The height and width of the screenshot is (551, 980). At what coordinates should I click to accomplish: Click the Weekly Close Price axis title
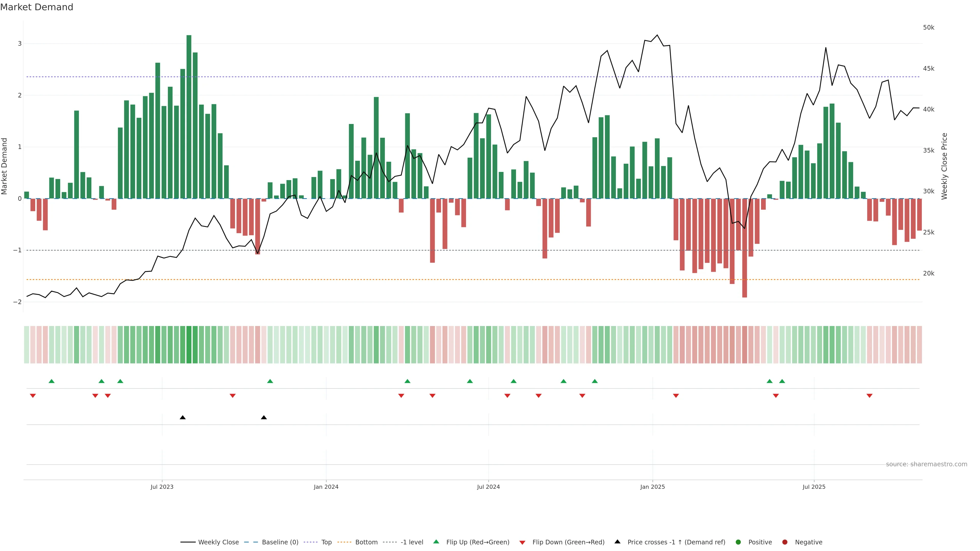[x=945, y=166]
